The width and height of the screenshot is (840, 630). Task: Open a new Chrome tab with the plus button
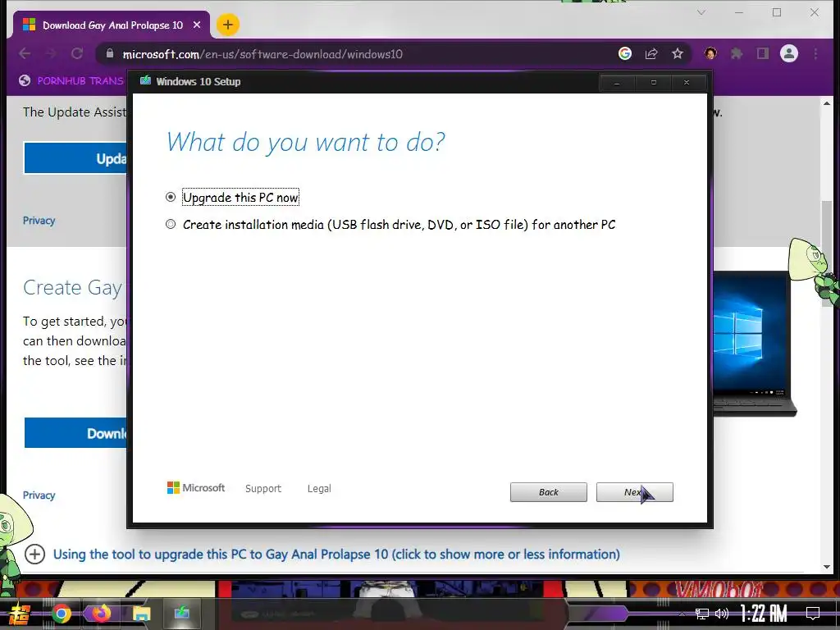(x=228, y=25)
